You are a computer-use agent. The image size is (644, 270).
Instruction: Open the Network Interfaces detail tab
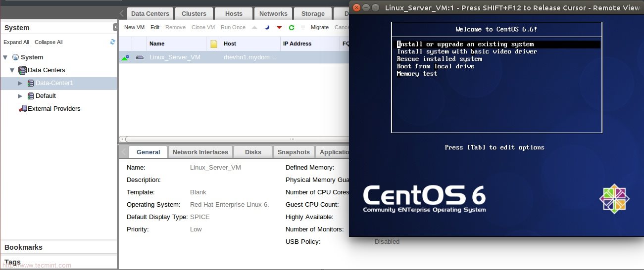click(200, 152)
